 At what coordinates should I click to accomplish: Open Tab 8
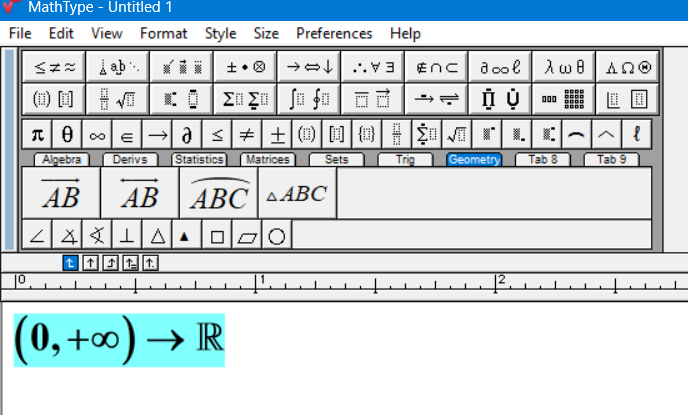[x=543, y=159]
